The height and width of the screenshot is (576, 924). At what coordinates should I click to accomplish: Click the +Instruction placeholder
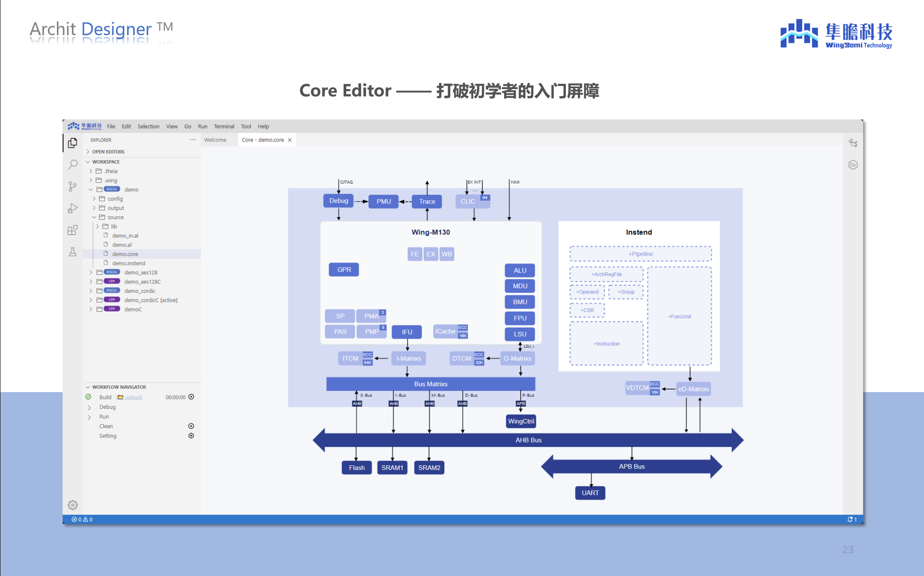(606, 344)
